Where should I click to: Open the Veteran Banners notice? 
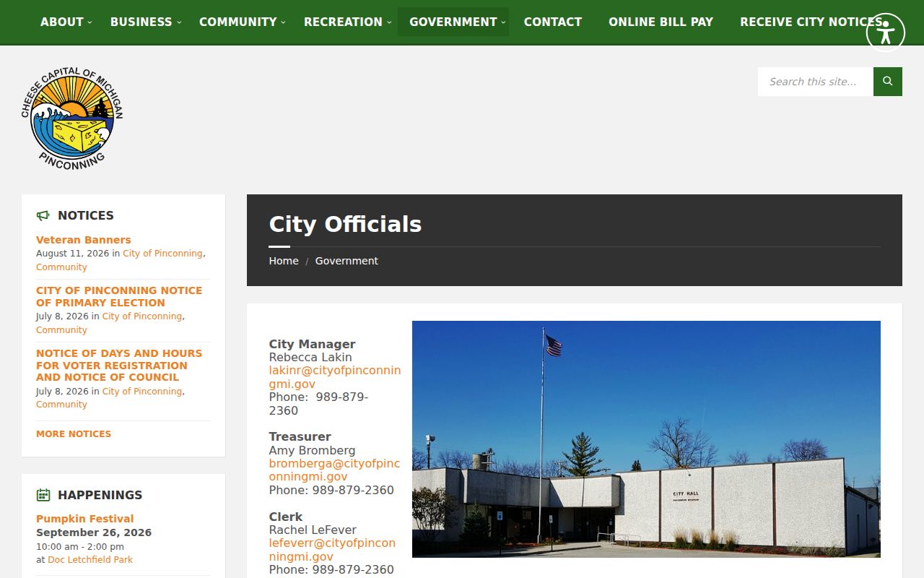tap(84, 240)
